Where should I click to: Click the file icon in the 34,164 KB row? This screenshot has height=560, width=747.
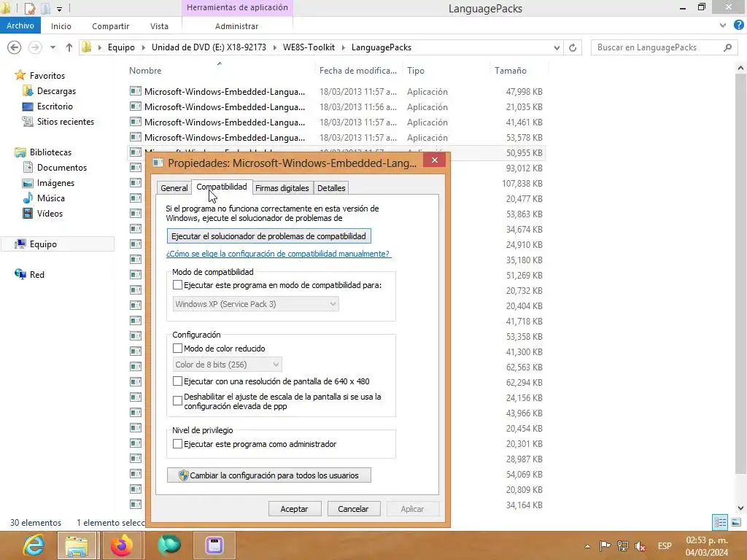click(136, 505)
